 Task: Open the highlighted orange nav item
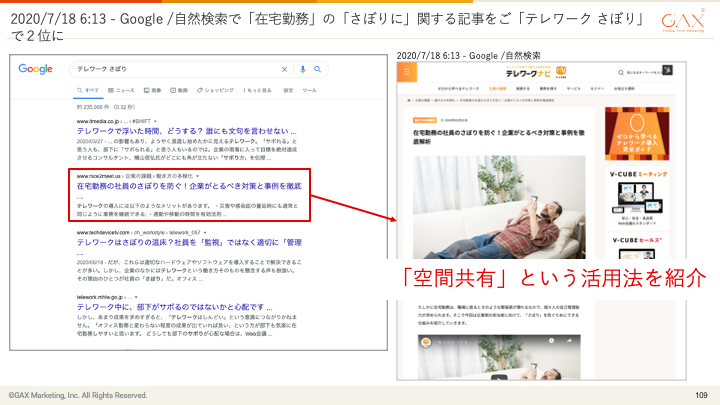click(497, 89)
